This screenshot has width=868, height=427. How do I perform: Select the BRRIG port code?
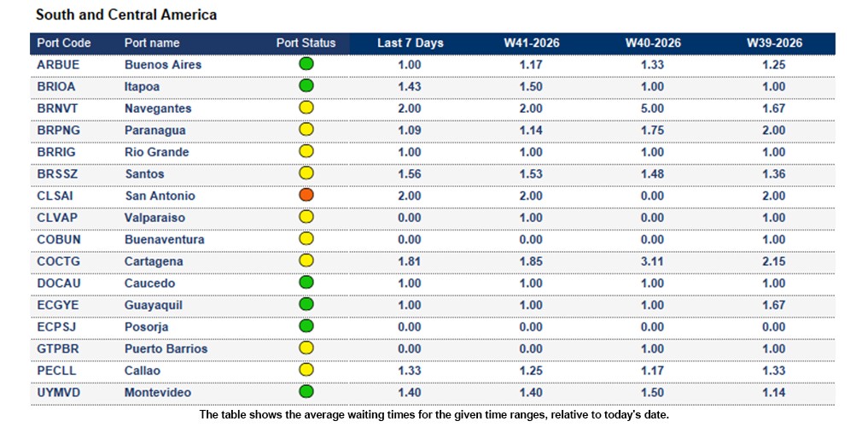tap(57, 152)
